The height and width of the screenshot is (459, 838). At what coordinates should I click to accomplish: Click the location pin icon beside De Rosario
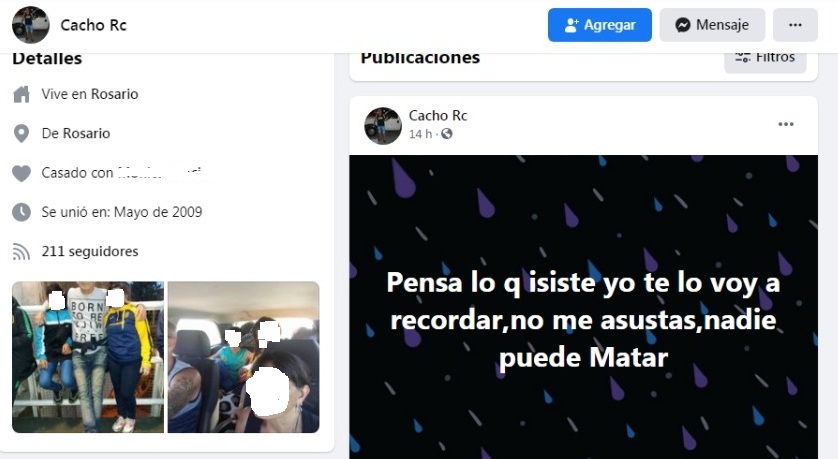pyautogui.click(x=21, y=134)
